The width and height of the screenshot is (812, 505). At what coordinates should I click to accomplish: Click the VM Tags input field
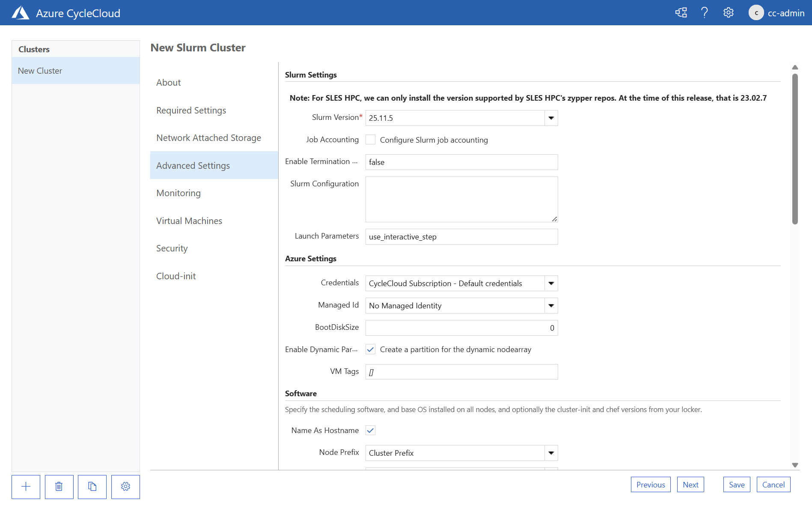click(461, 372)
